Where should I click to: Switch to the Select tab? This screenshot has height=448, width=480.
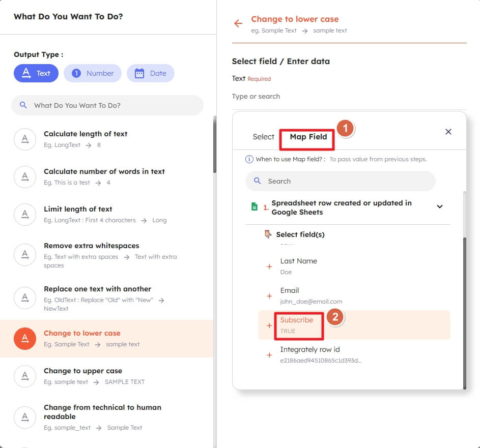tap(263, 137)
